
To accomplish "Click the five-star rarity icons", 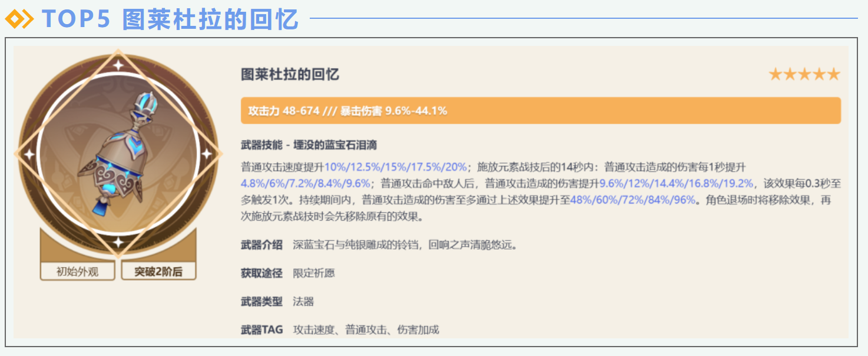I will [804, 75].
